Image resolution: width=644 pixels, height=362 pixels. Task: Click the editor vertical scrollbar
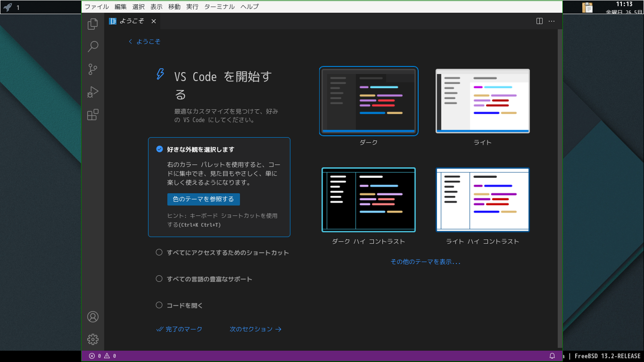560,189
